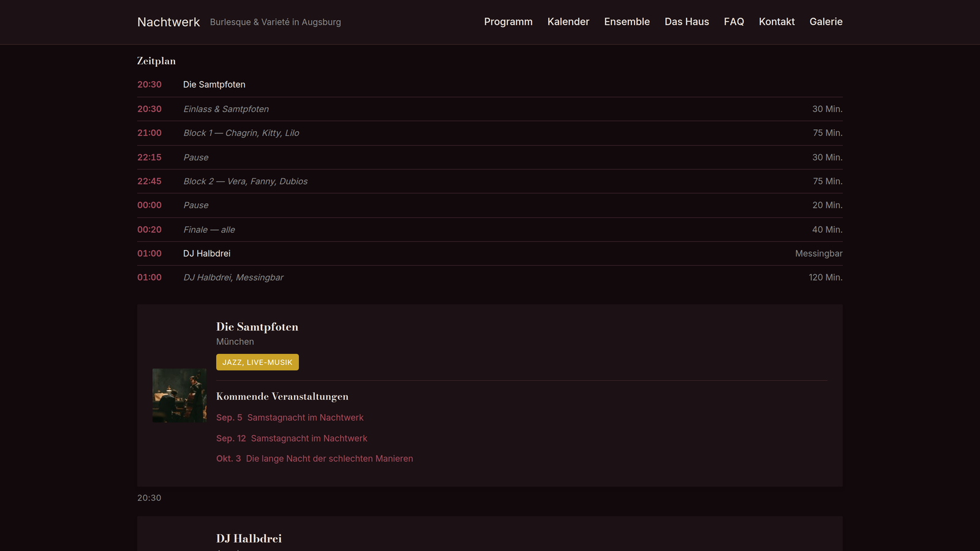Screen dimensions: 980x551
Task: Click the DJ Halbdrei schedule entry
Action: coord(207,253)
